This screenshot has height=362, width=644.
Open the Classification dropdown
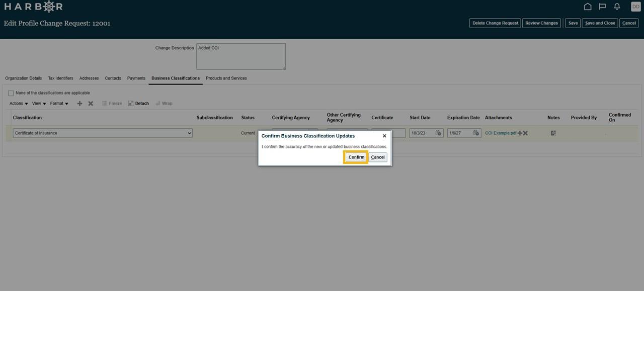pyautogui.click(x=103, y=133)
